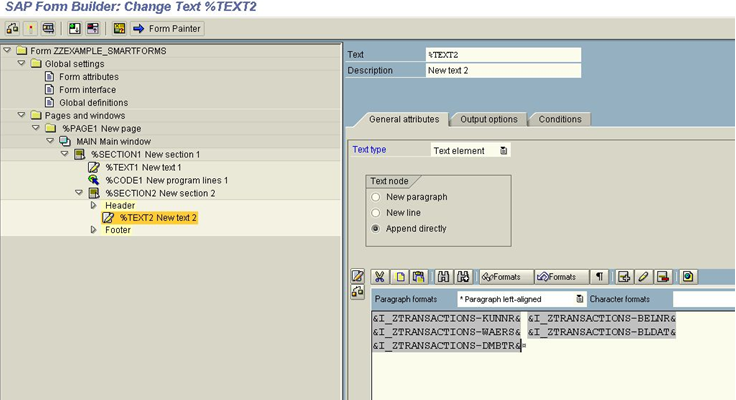Click the Paste clipboard icon in editor toolbar
736x400 pixels.
click(419, 277)
